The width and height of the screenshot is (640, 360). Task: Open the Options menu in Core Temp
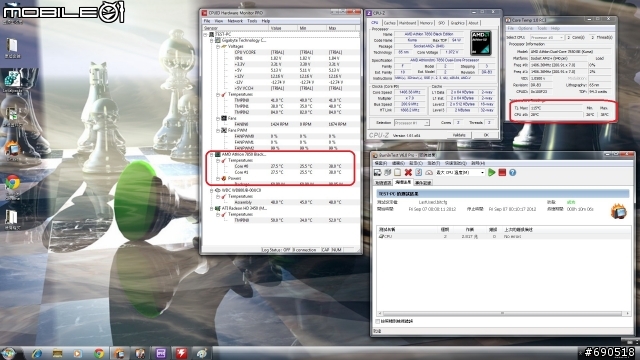coord(525,29)
